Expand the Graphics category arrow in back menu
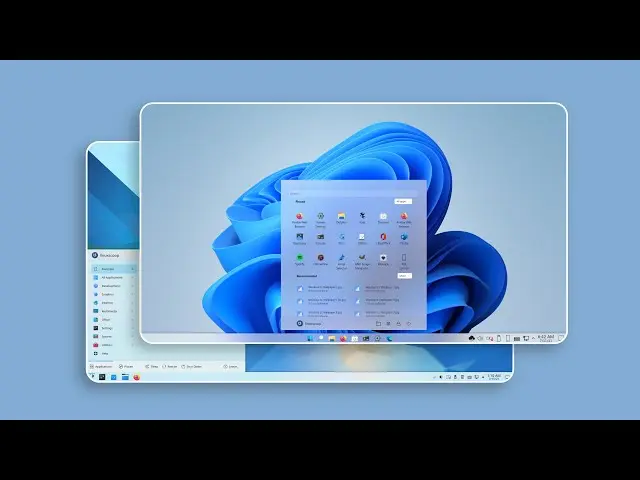The image size is (640, 480). [x=133, y=294]
